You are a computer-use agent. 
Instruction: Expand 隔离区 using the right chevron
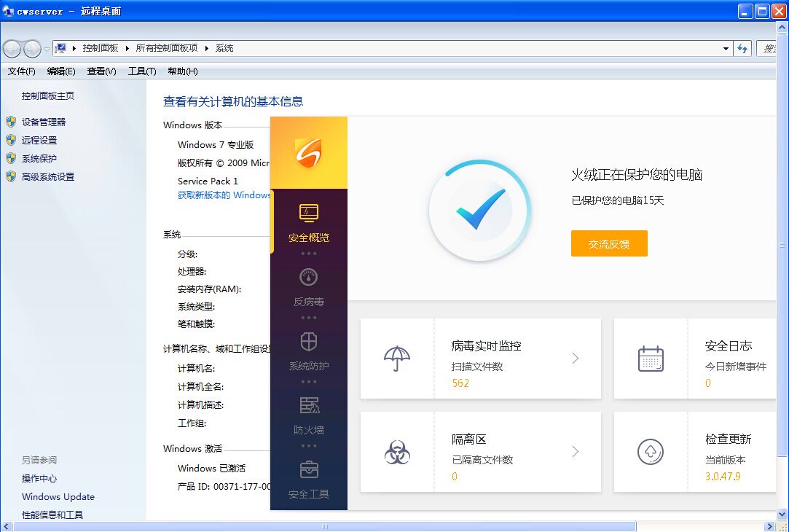tap(576, 452)
